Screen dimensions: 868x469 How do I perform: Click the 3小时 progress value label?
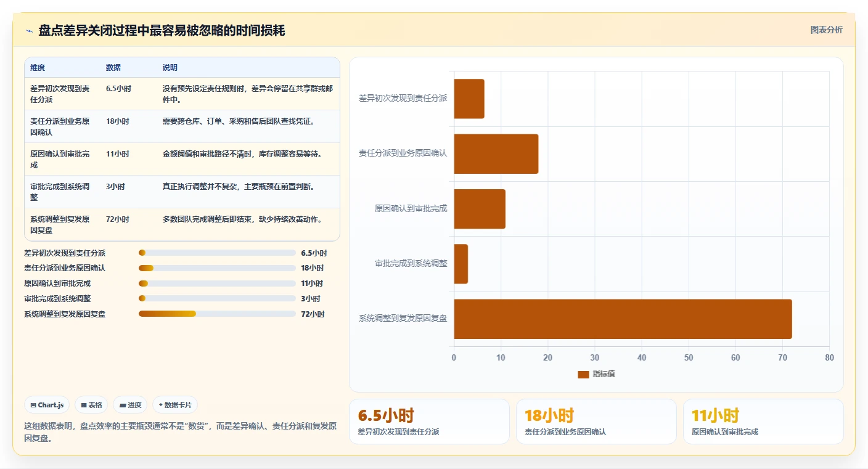(x=311, y=299)
